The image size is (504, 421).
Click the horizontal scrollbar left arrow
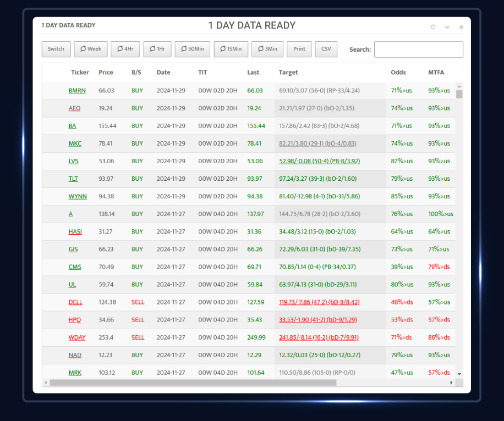point(46,383)
